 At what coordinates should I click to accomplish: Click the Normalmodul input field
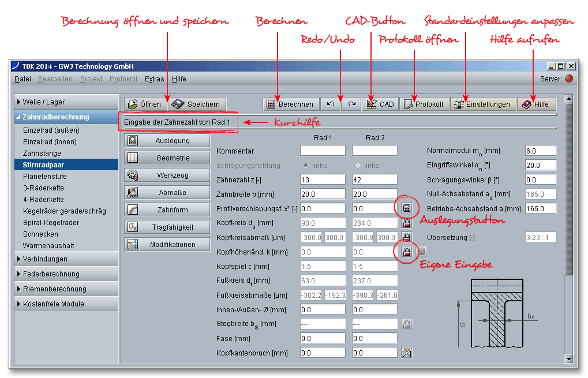click(540, 151)
